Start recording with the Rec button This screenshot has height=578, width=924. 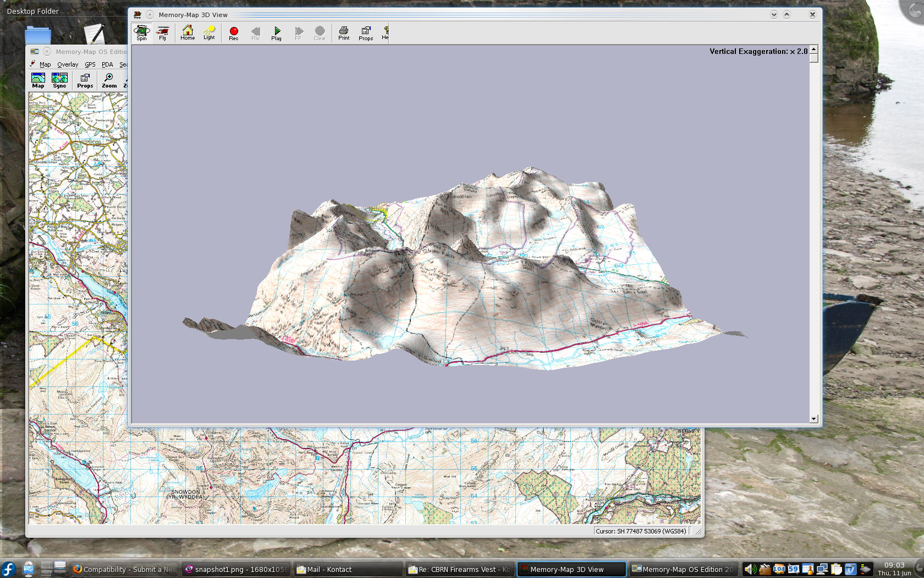coord(234,33)
